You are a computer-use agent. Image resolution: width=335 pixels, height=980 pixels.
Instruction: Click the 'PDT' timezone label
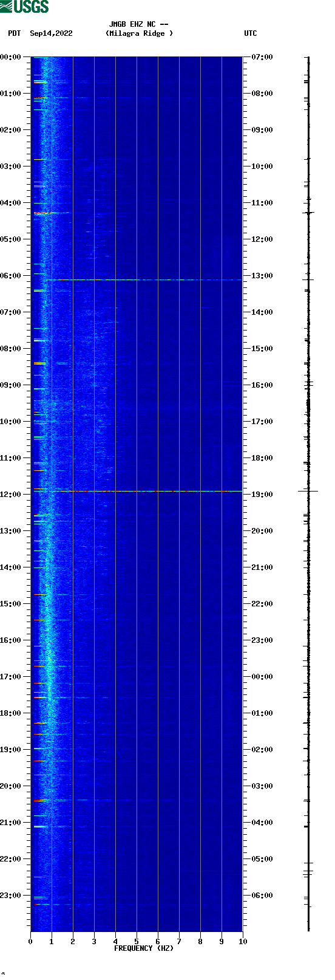(x=14, y=33)
